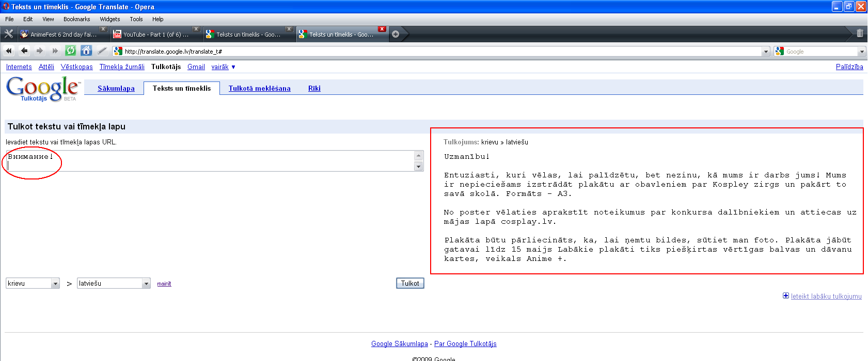Click the Tulkot button
Image resolution: width=868 pixels, height=361 pixels.
(x=410, y=283)
